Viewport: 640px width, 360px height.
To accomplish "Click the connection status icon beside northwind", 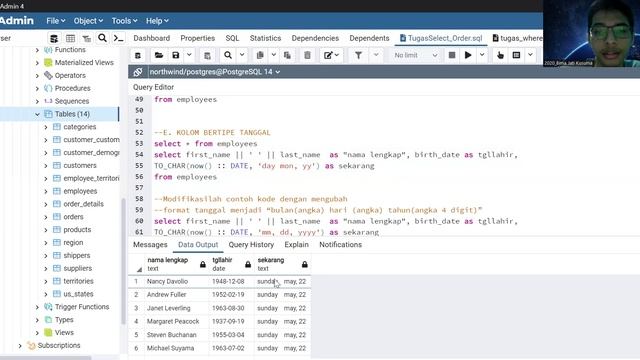I will click(x=138, y=72).
